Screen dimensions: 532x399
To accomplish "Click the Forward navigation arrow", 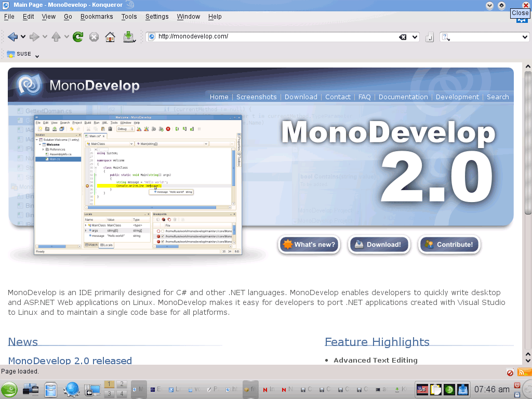I will [34, 37].
